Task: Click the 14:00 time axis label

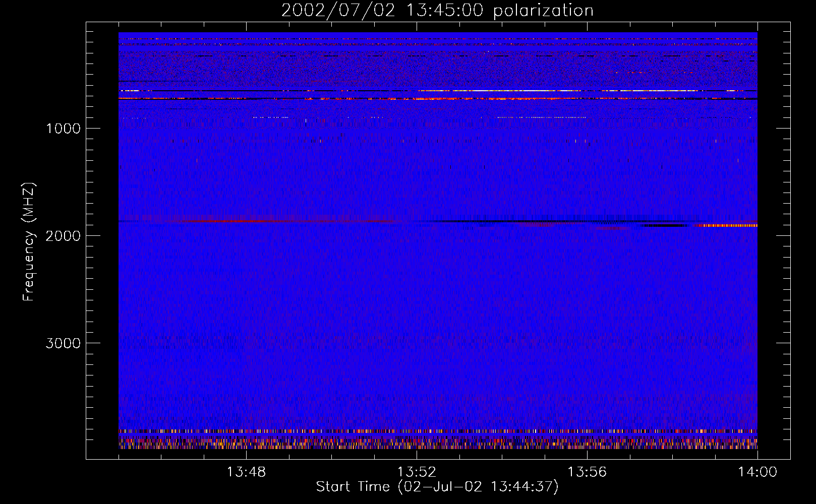Action: click(757, 472)
